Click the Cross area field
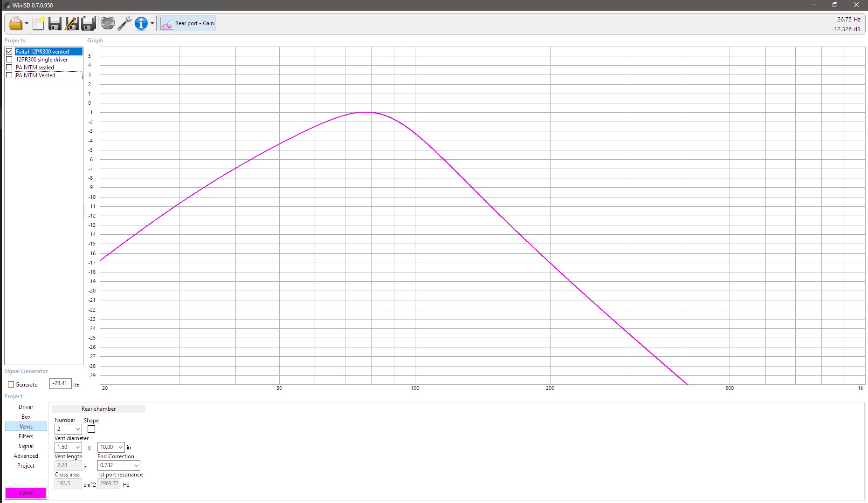The width and height of the screenshot is (868, 503). [68, 483]
